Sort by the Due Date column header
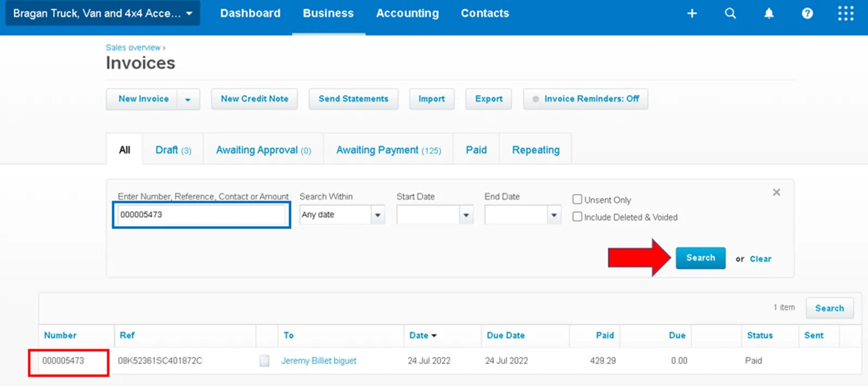The width and height of the screenshot is (868, 386). pyautogui.click(x=506, y=336)
